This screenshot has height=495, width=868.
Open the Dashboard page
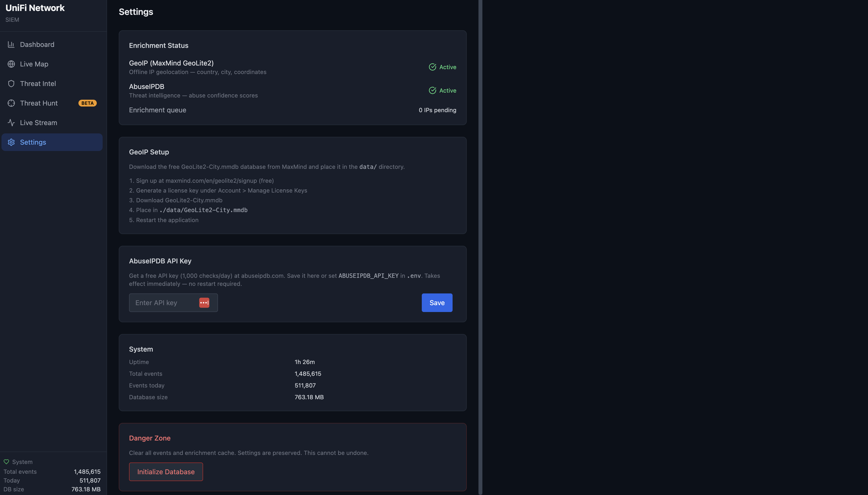[x=37, y=44]
